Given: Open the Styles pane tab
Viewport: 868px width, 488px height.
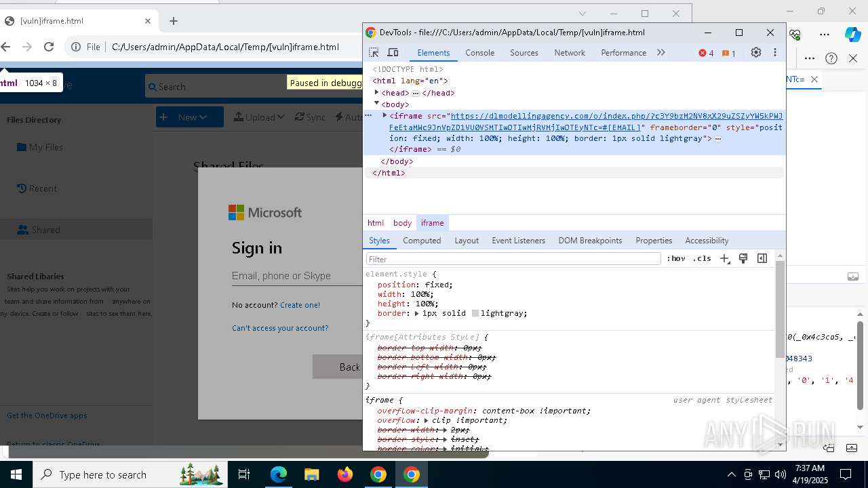Looking at the screenshot, I should tap(379, 241).
